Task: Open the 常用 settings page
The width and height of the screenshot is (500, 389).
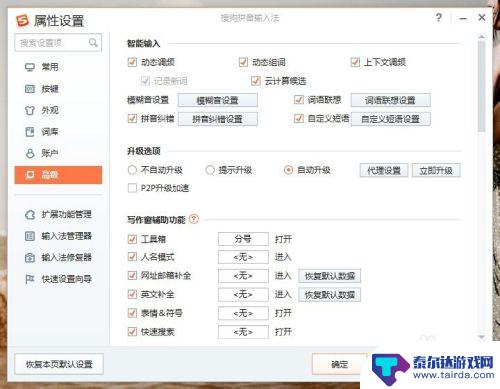Action: click(58, 67)
